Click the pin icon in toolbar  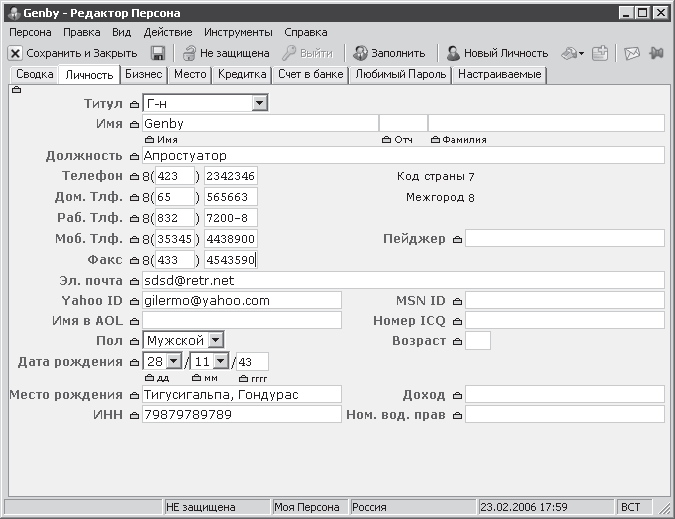pyautogui.click(x=656, y=53)
